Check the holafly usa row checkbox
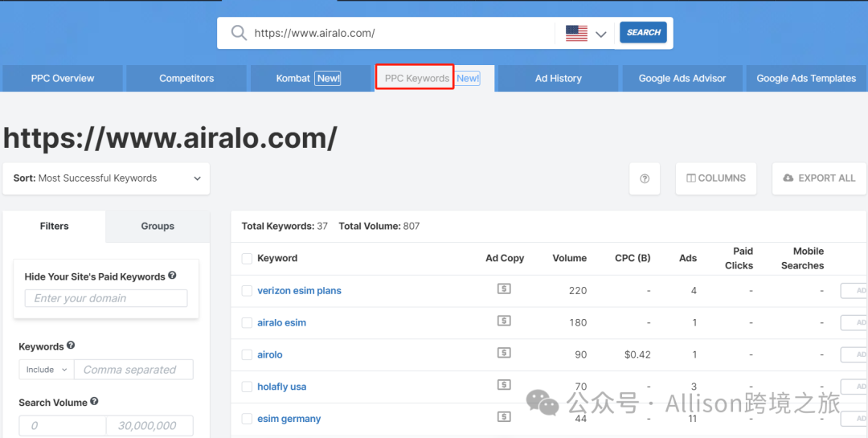868x438 pixels. (247, 387)
